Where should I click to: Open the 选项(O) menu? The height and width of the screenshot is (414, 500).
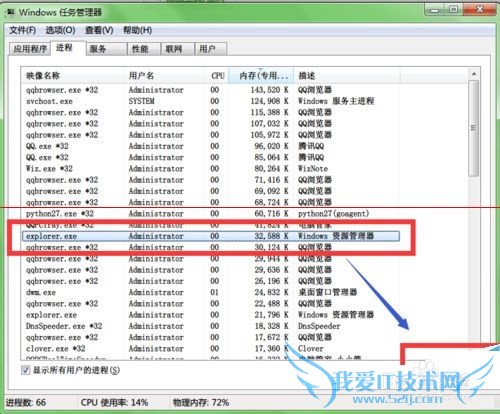[60, 30]
